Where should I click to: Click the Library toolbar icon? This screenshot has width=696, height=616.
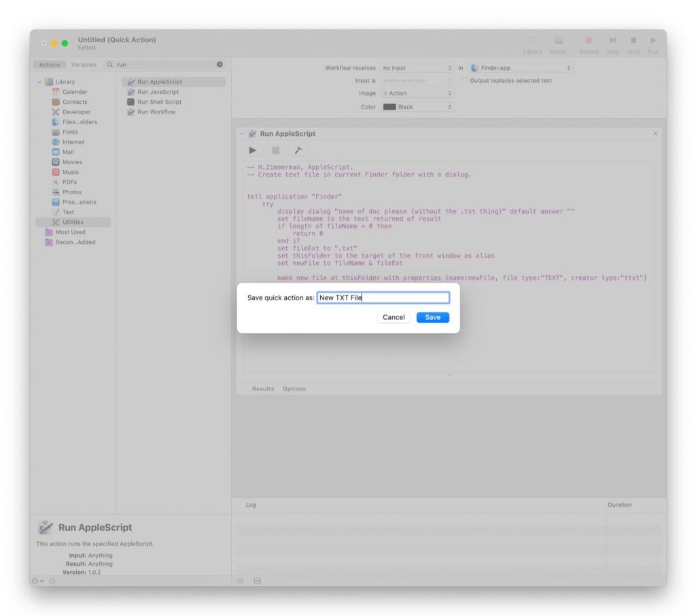(x=532, y=41)
